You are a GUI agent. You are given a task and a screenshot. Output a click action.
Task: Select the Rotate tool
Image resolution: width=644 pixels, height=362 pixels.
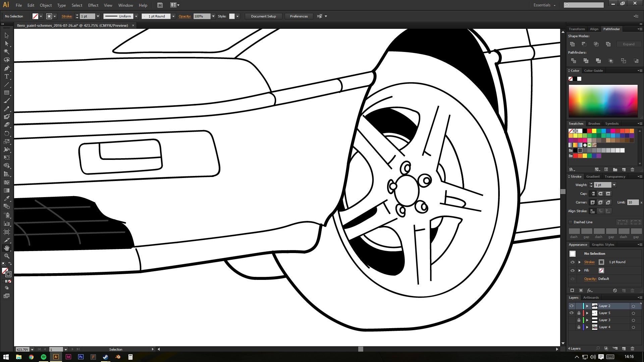tap(6, 133)
